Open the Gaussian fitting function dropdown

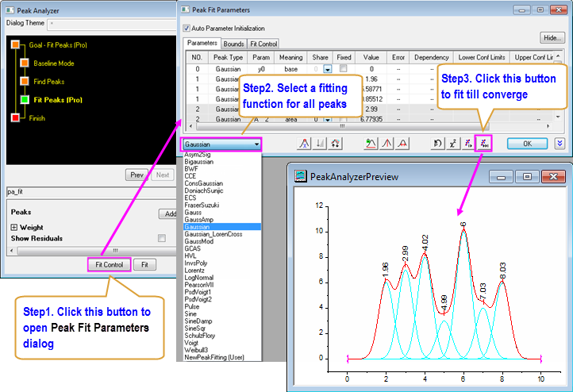click(221, 144)
